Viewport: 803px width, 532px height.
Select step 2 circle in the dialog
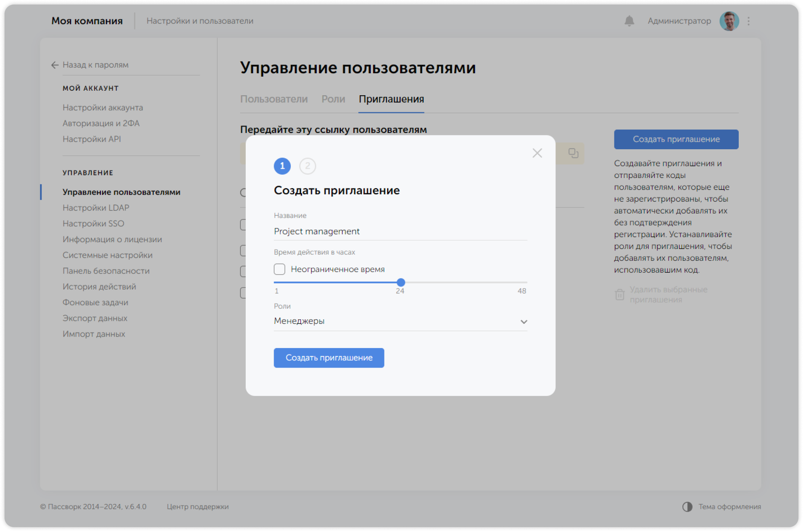point(308,166)
